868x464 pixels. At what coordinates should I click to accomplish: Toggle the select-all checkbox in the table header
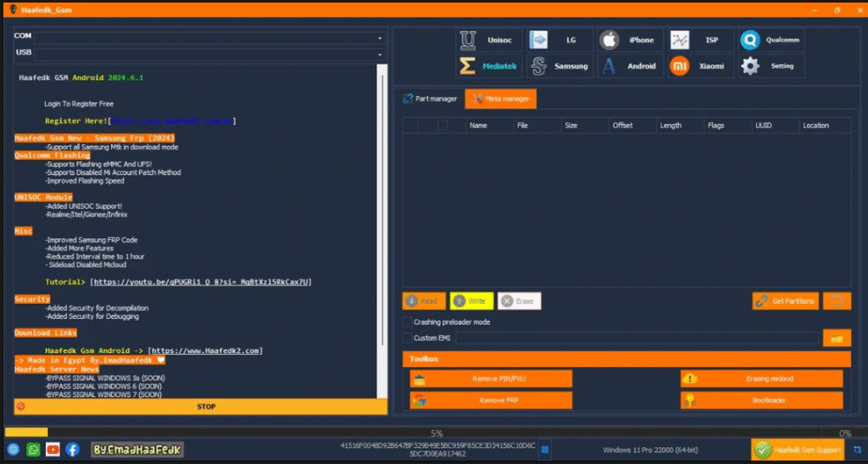[442, 126]
